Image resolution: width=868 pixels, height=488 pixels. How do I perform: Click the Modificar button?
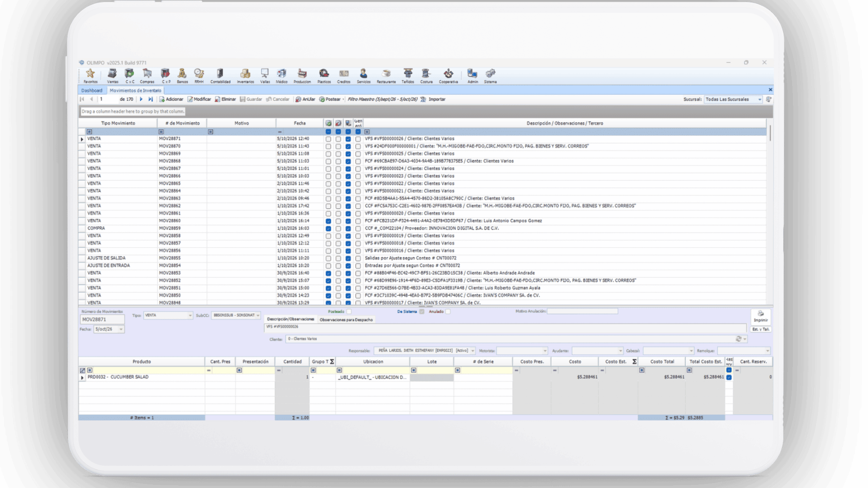199,99
